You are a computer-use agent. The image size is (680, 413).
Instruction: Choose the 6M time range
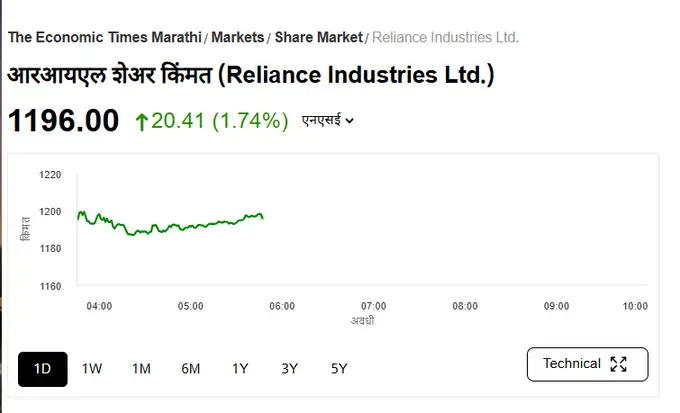click(191, 368)
